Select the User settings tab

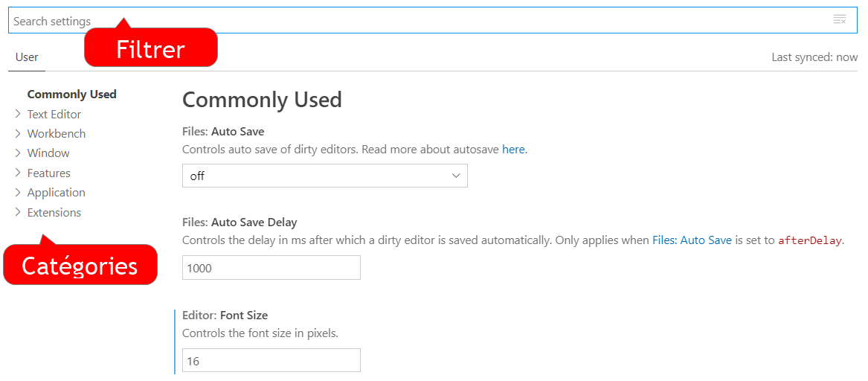click(27, 57)
